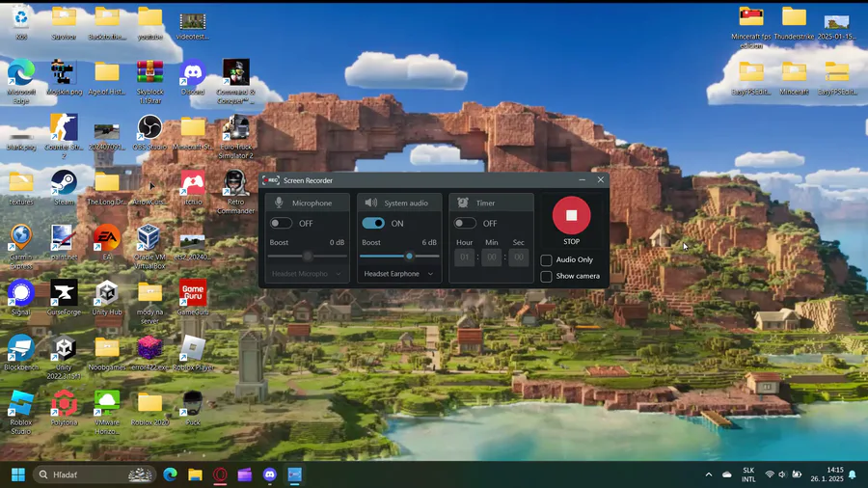Select the Garmin Express desktop shortcut
The height and width of the screenshot is (488, 868).
[21, 247]
